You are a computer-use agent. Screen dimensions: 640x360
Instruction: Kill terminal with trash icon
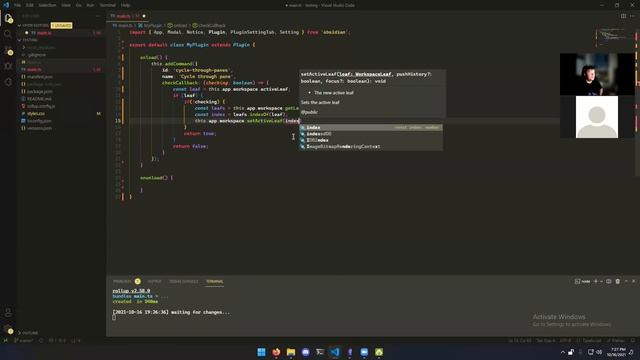618,281
